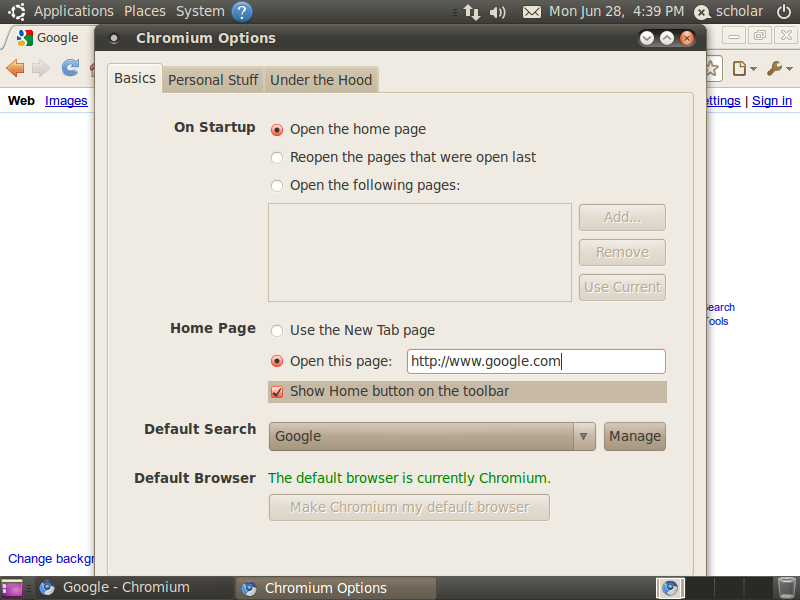Open the trash icon in bottom panel
Screen dimensions: 800x600
pos(786,588)
